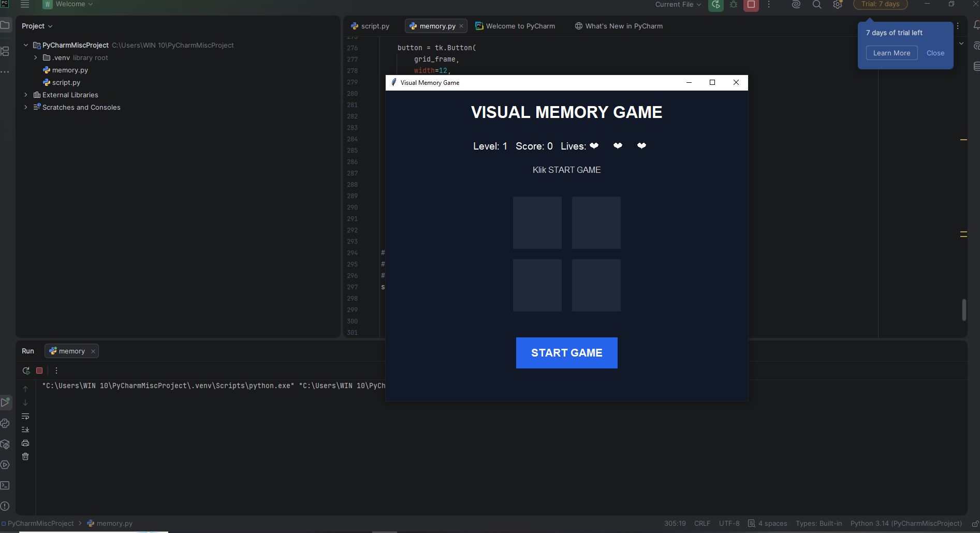Click the first tile in the game grid's top row
980x533 pixels.
(x=537, y=223)
